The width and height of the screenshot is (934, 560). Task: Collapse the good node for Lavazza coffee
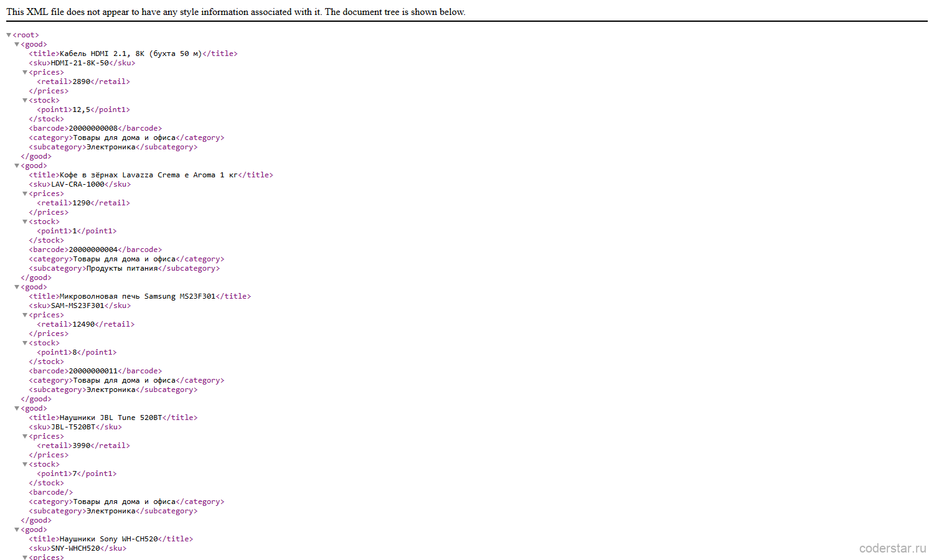click(17, 166)
